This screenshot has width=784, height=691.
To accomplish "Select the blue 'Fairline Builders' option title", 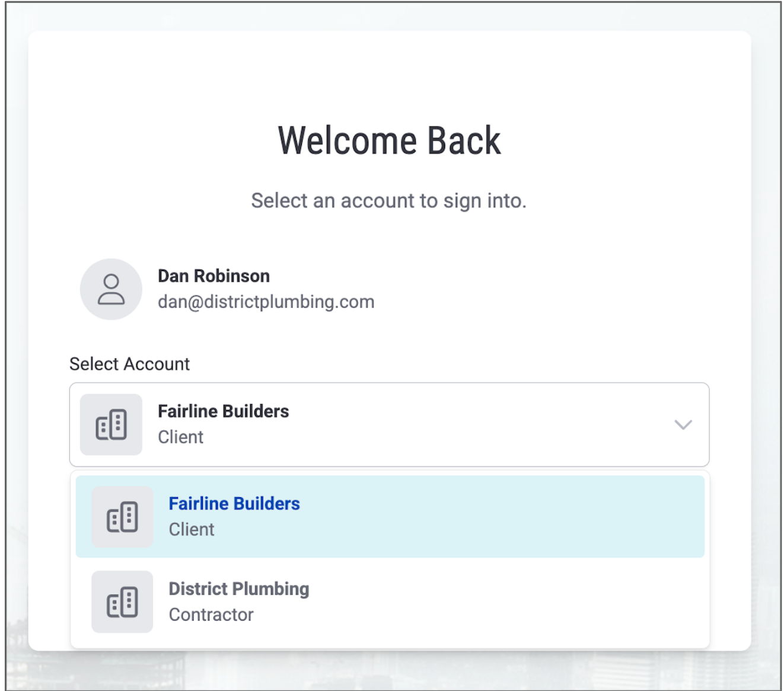I will [234, 504].
